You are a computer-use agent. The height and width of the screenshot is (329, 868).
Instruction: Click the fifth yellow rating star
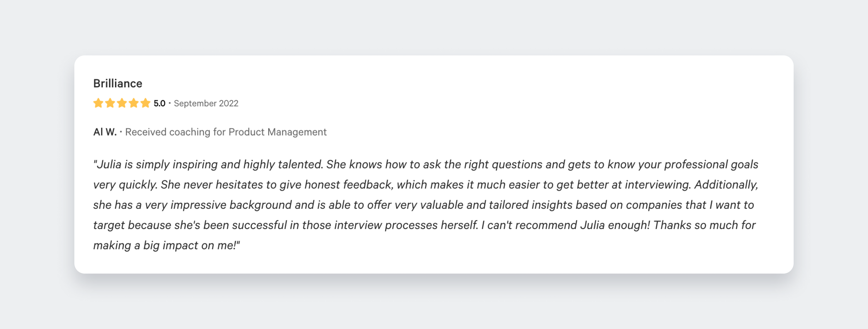(x=145, y=103)
